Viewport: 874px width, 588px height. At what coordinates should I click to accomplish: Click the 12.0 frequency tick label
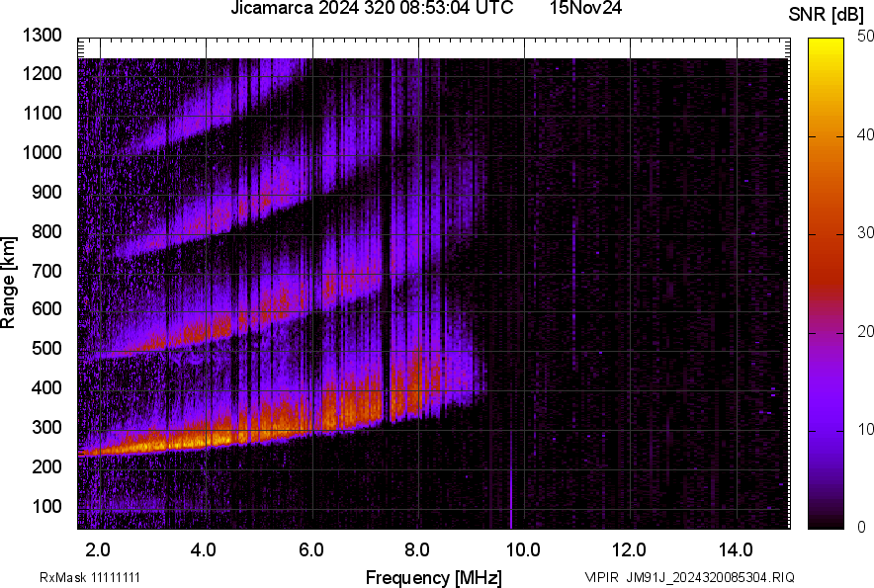point(630,548)
